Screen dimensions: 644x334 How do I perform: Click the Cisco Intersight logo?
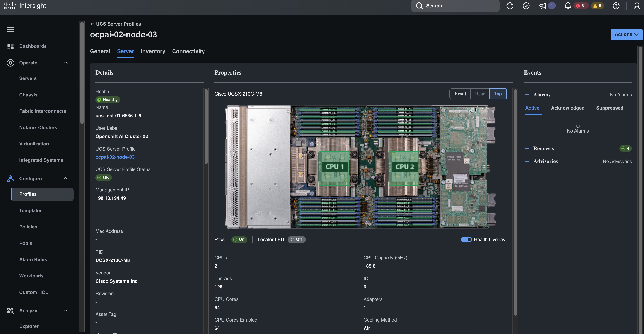point(24,5)
